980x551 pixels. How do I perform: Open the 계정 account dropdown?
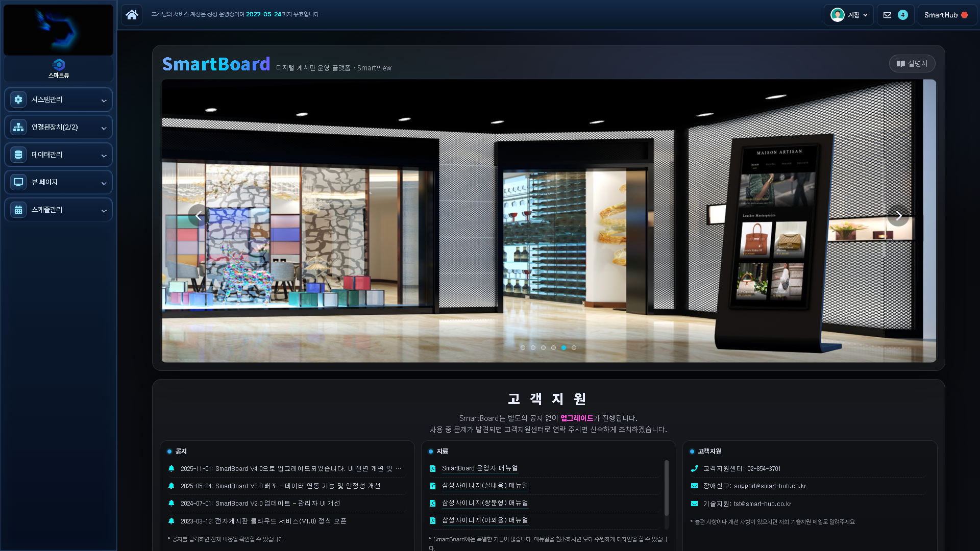(x=848, y=15)
